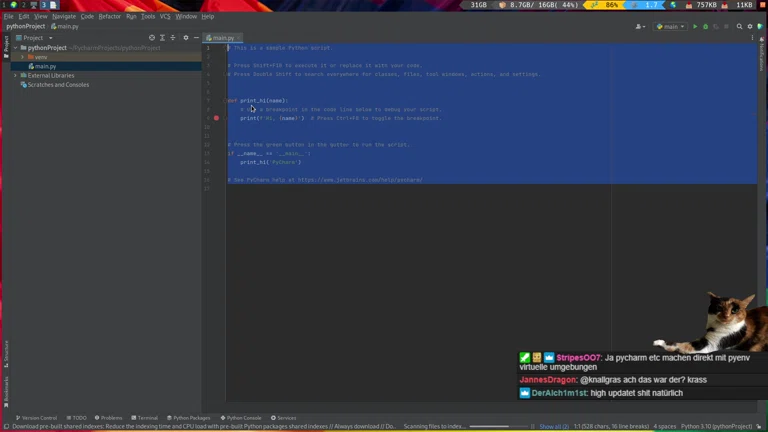This screenshot has height=432, width=768.
Task: Open the main run configuration dropdown
Action: pos(669,27)
